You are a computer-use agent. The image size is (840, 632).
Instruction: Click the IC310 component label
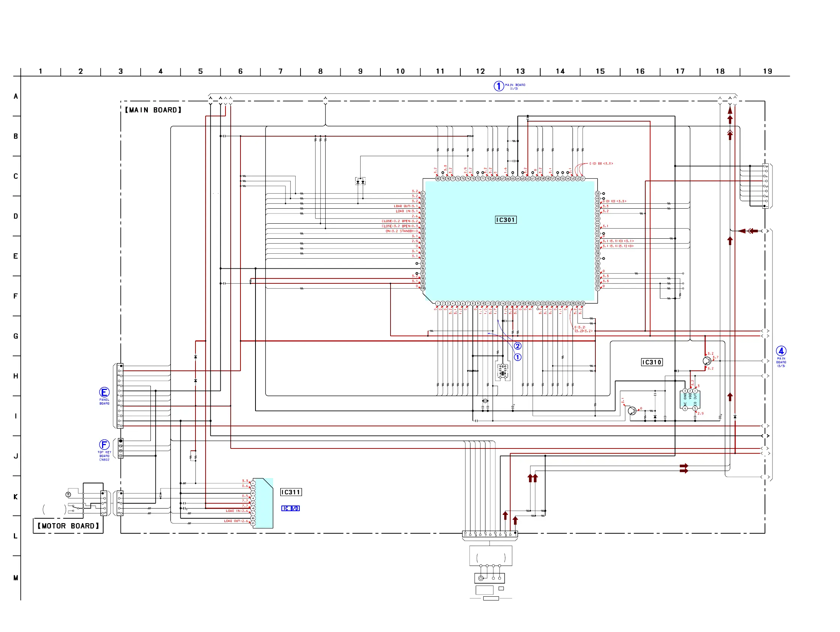tap(652, 362)
